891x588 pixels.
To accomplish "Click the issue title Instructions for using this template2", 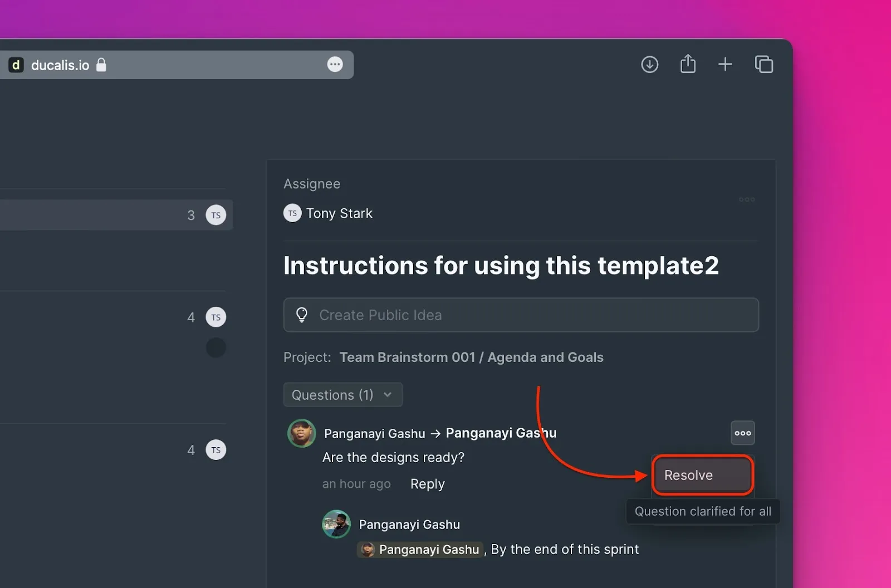I will pyautogui.click(x=501, y=266).
